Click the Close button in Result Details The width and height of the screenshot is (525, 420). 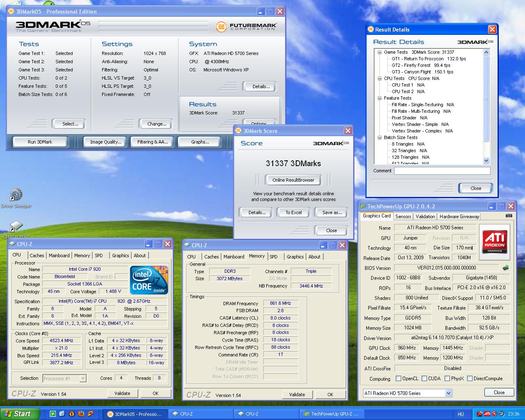(476, 188)
